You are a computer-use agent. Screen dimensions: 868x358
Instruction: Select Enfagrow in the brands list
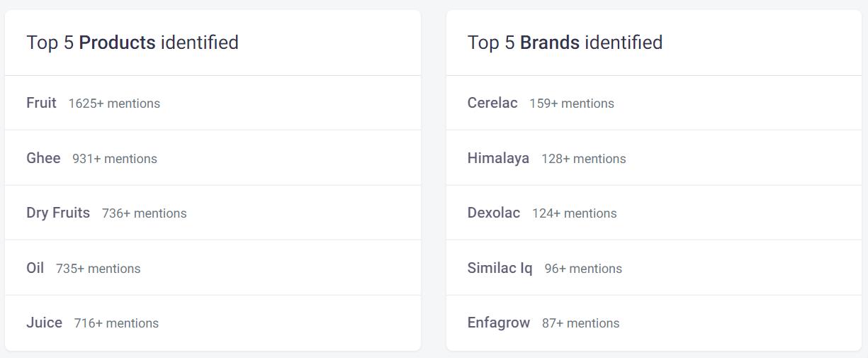click(499, 323)
